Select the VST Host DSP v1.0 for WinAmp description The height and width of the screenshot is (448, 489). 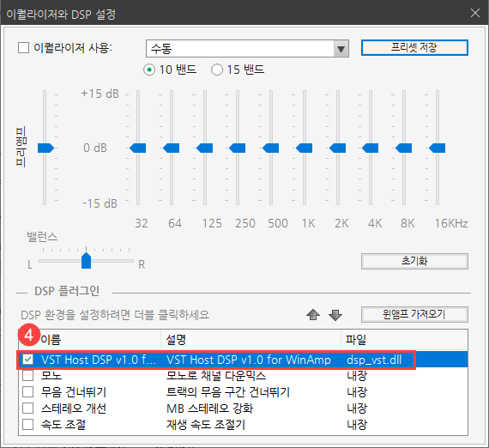click(249, 360)
